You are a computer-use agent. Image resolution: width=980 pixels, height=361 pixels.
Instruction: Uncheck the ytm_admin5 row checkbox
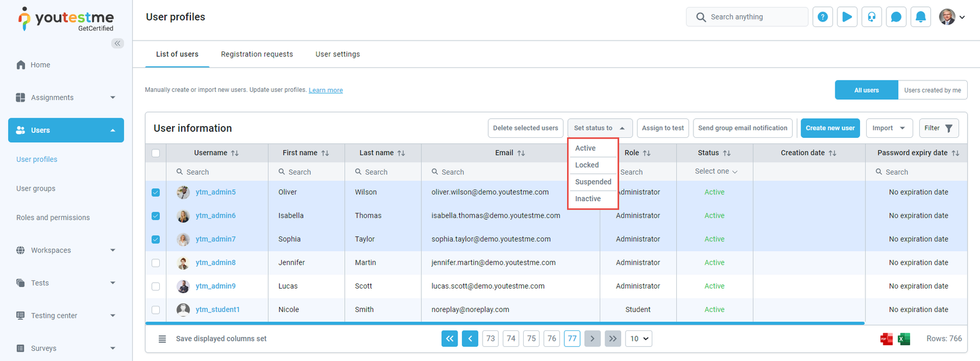pyautogui.click(x=156, y=192)
